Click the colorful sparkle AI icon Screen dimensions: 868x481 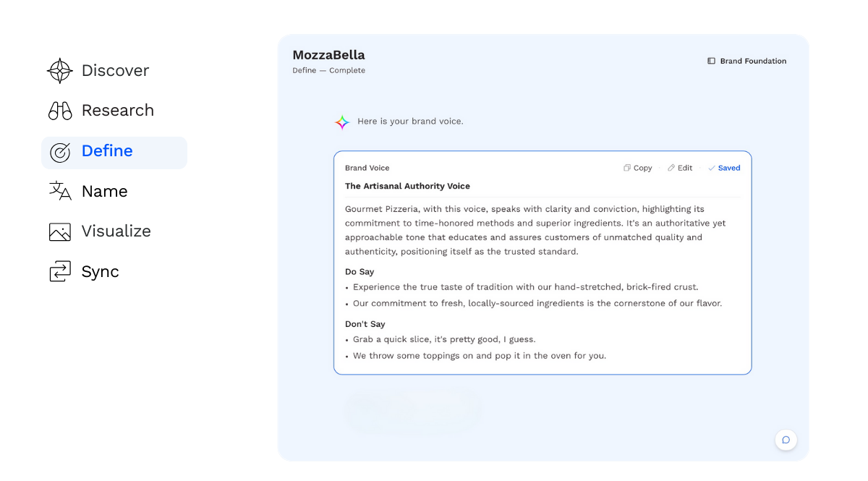342,122
